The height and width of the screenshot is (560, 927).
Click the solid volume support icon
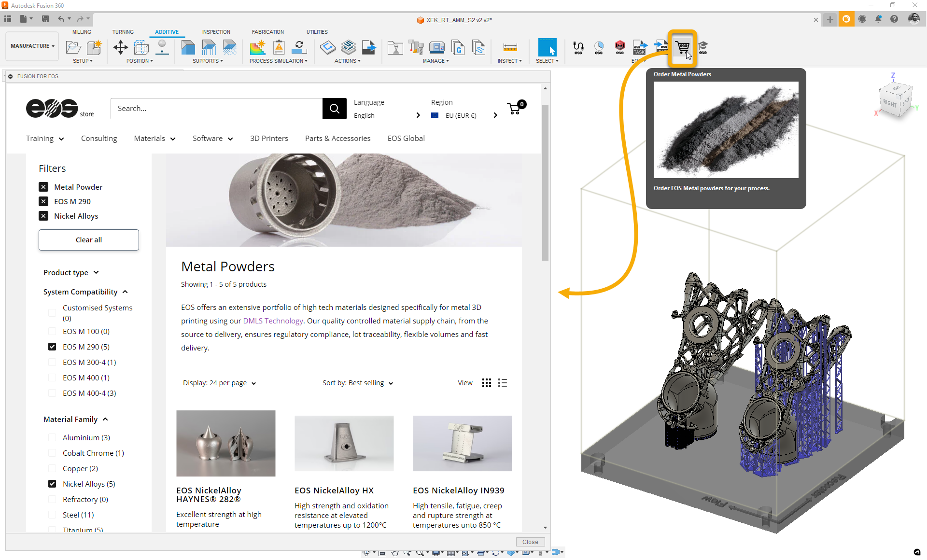tap(188, 47)
